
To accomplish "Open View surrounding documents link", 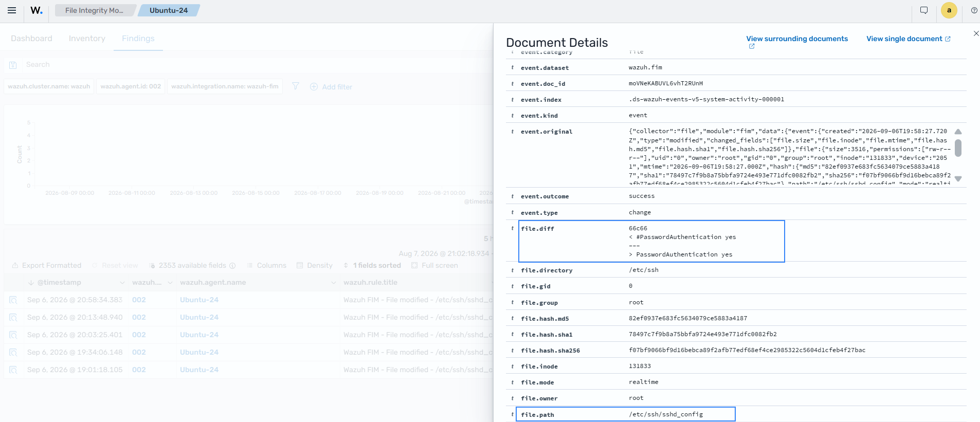I will coord(797,39).
